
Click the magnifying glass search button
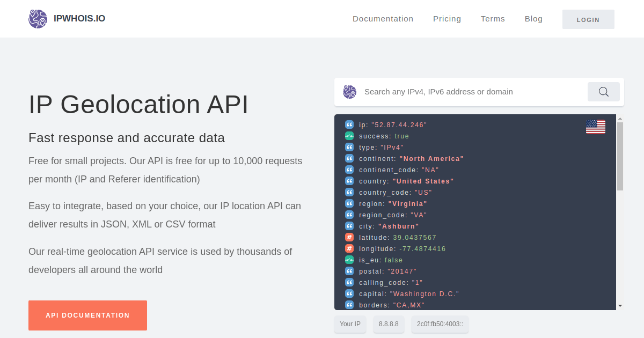[x=603, y=92]
